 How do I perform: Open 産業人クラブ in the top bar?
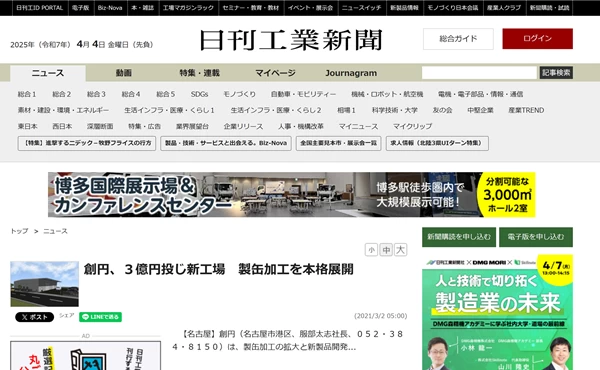click(504, 8)
